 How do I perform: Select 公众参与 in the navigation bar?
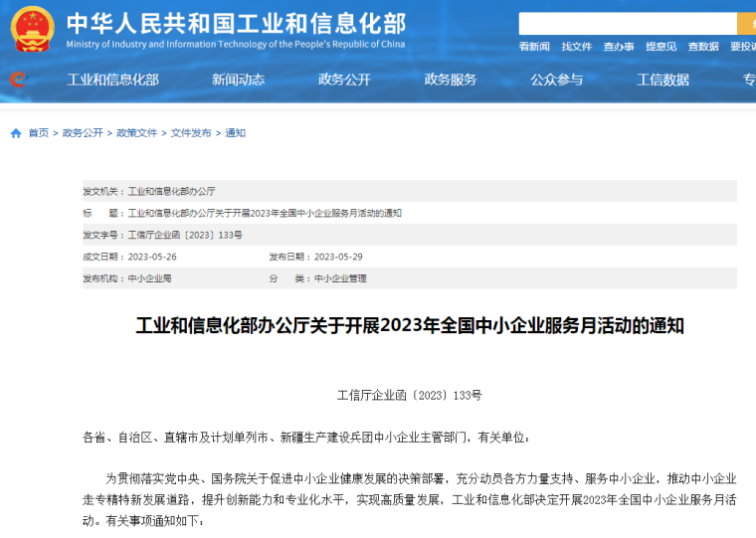point(557,80)
